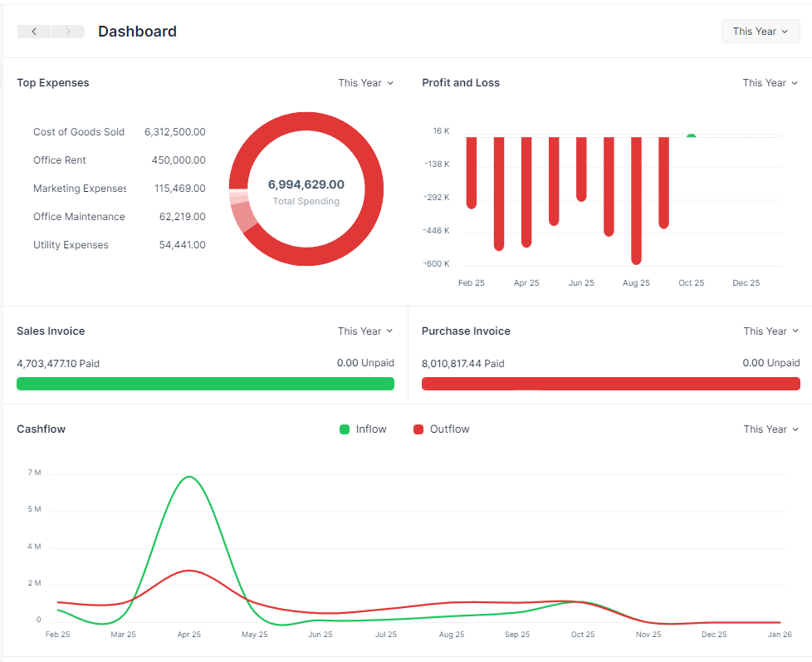Click the Marketing Expenses row
812x662 pixels.
point(80,189)
